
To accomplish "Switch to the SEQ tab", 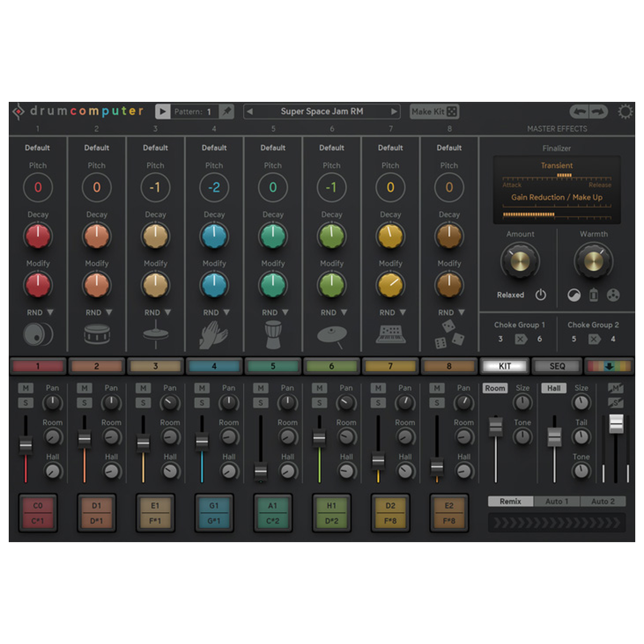I will pyautogui.click(x=557, y=366).
